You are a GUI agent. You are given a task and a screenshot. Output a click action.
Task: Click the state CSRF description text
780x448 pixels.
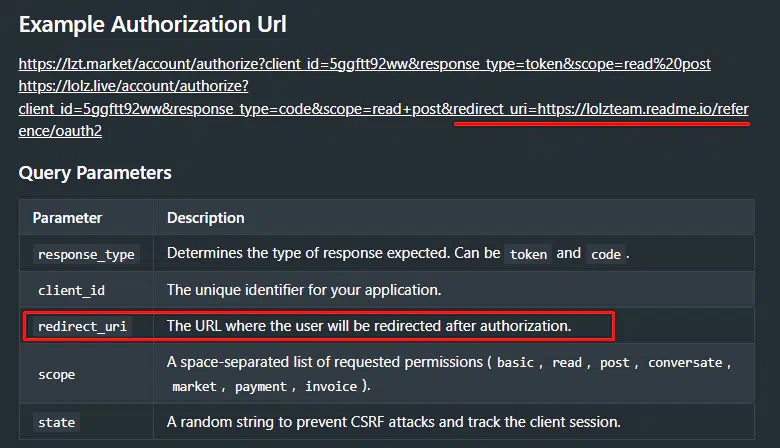pos(393,421)
